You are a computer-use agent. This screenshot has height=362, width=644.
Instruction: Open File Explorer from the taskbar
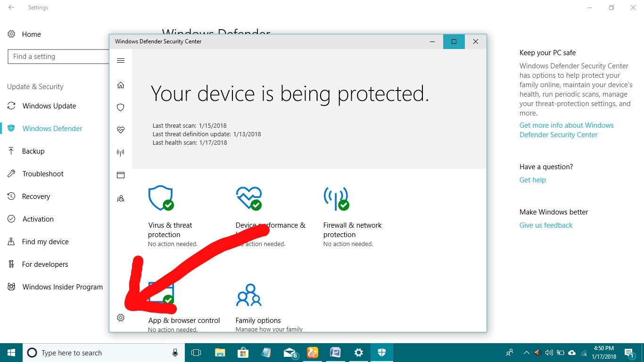click(220, 353)
